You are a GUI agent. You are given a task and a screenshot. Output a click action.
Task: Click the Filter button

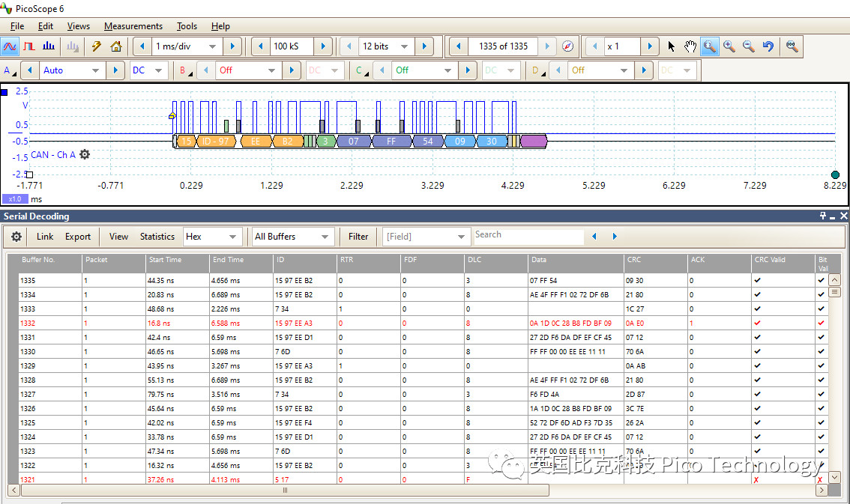point(358,237)
